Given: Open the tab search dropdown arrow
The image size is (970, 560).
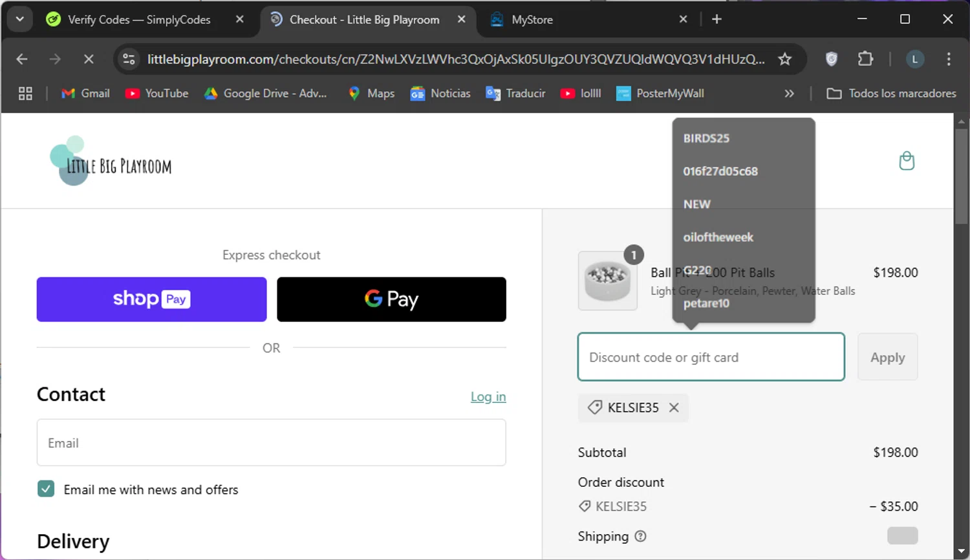Looking at the screenshot, I should coord(19,19).
